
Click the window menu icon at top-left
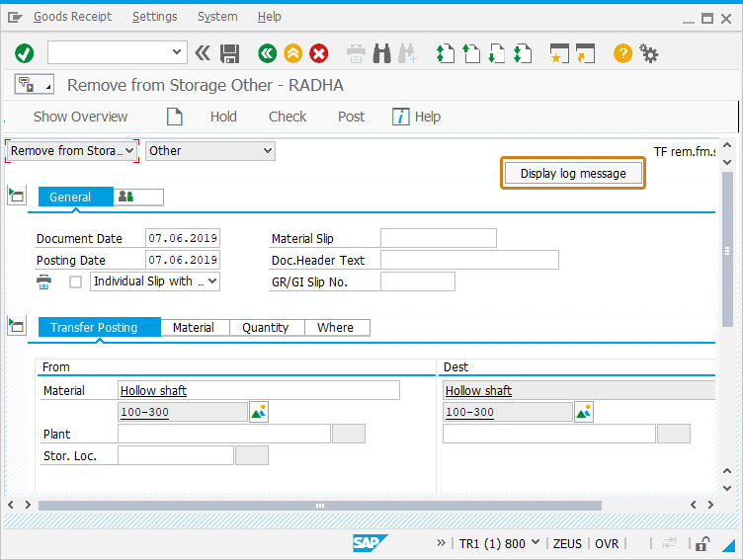pos(15,18)
